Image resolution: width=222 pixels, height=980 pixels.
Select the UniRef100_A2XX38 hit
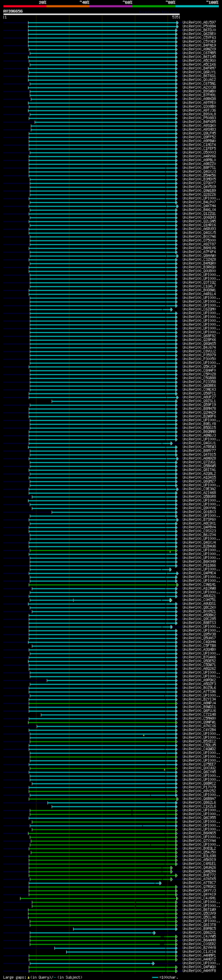pos(199,88)
